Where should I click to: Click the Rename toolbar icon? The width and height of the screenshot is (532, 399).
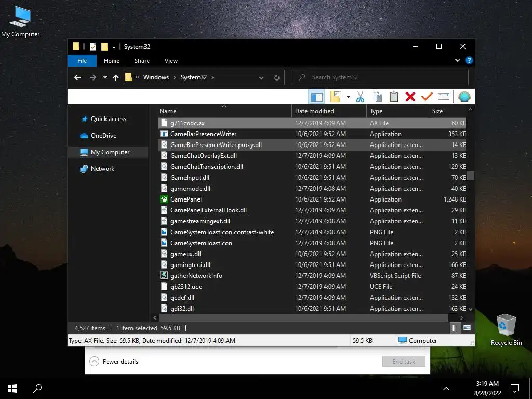pos(444,97)
